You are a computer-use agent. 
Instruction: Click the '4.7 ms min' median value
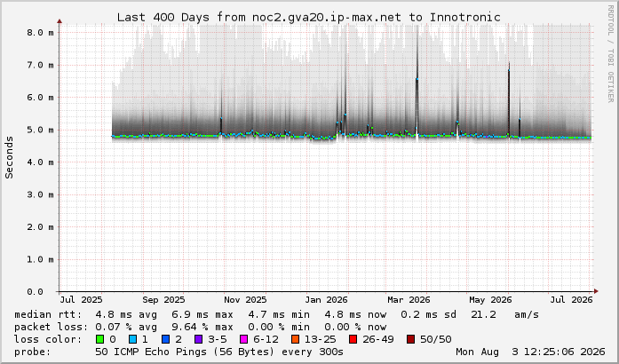pos(279,314)
